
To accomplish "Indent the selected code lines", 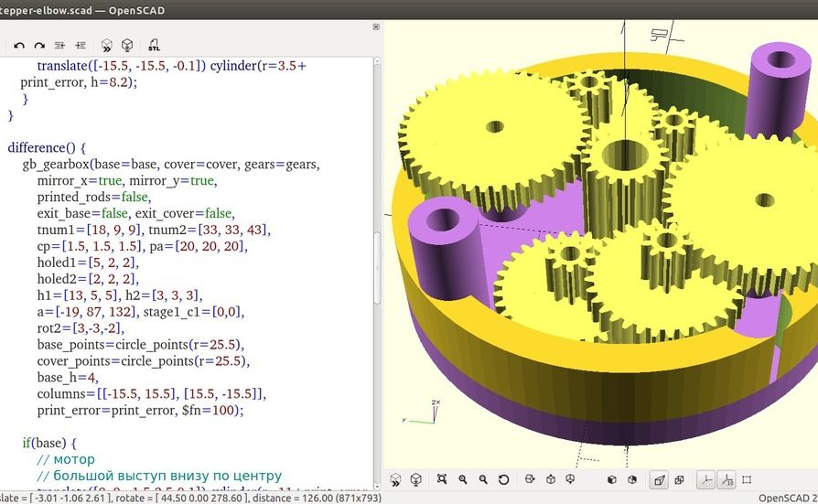I will click(81, 45).
